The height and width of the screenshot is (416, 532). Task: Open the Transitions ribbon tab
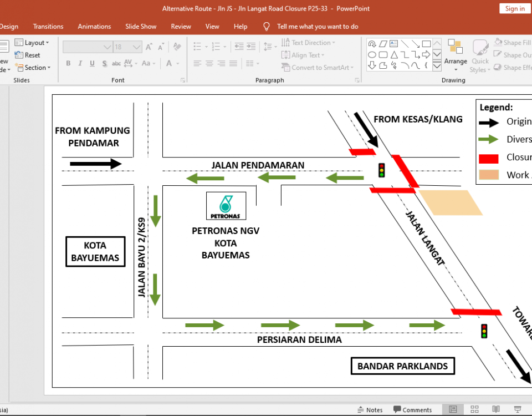48,26
